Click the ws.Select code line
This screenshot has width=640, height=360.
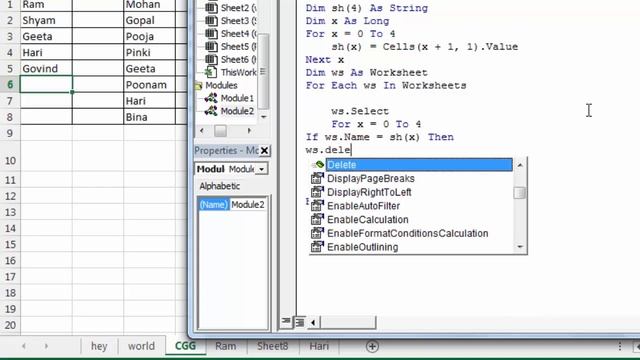pyautogui.click(x=360, y=111)
